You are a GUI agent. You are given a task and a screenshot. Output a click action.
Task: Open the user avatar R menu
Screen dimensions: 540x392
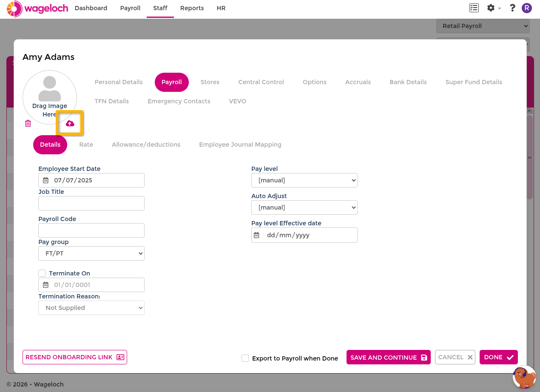527,8
